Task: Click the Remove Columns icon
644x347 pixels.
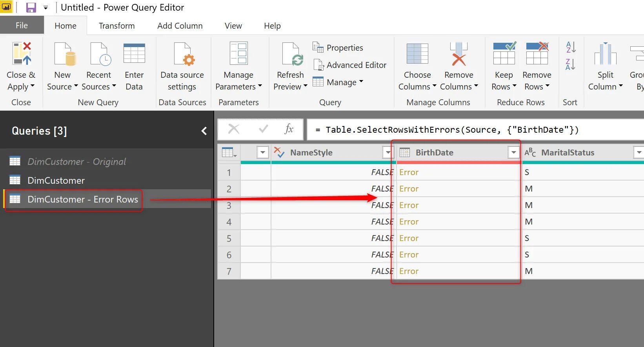Action: point(459,53)
